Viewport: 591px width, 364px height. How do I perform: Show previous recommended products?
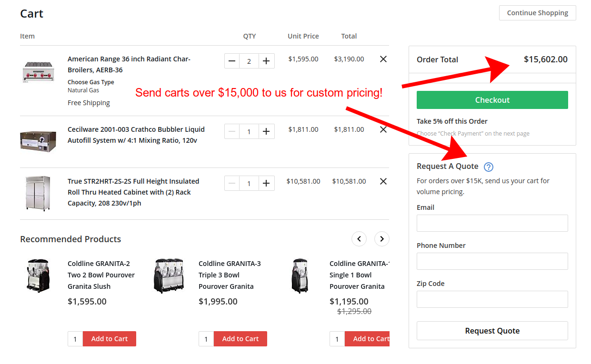pyautogui.click(x=359, y=239)
